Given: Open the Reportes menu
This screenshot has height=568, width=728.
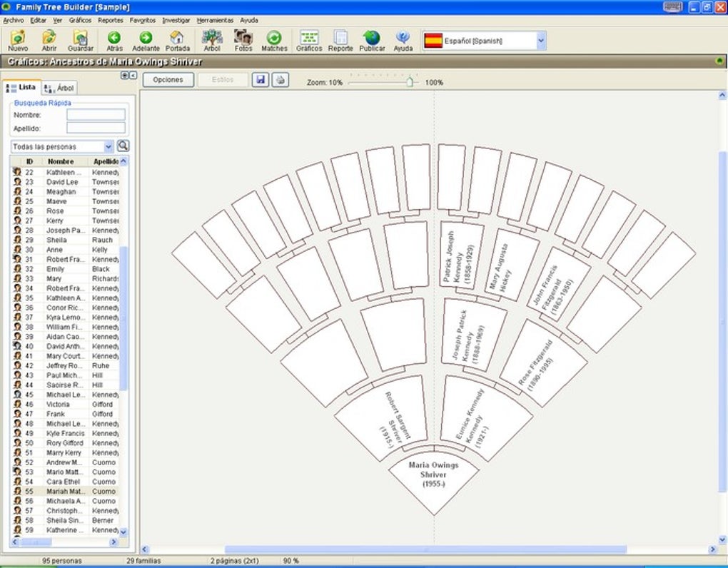Looking at the screenshot, I should 111,21.
